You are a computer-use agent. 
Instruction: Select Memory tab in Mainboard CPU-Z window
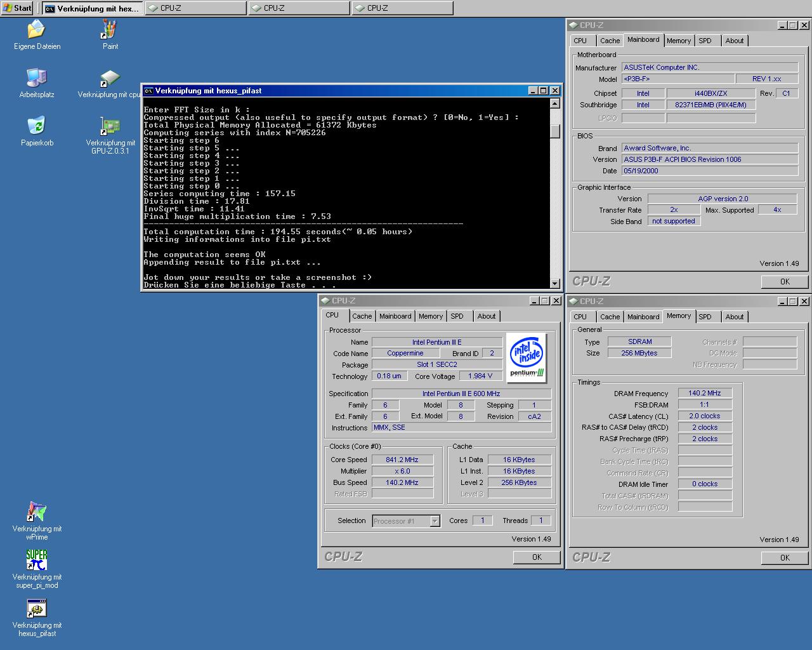678,41
